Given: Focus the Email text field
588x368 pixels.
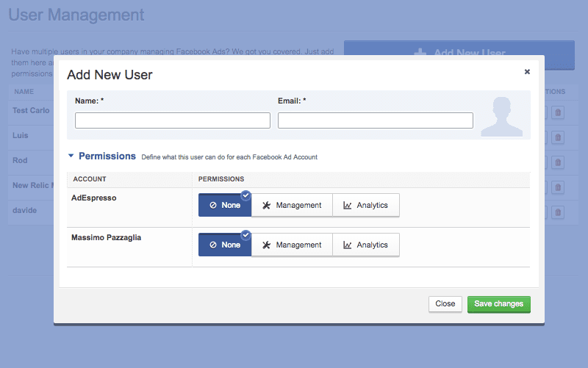Looking at the screenshot, I should 375,120.
